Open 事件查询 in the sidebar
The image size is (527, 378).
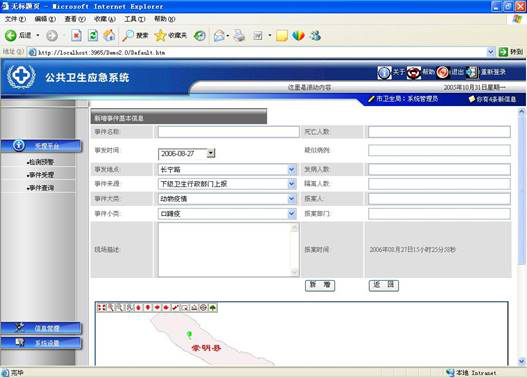tap(40, 188)
